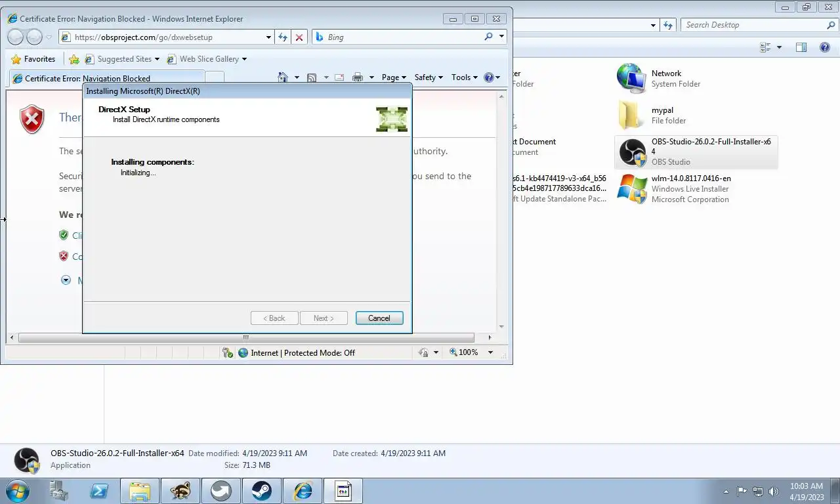Expand the address bar URL history dropdown
The image size is (840, 504).
(x=268, y=37)
